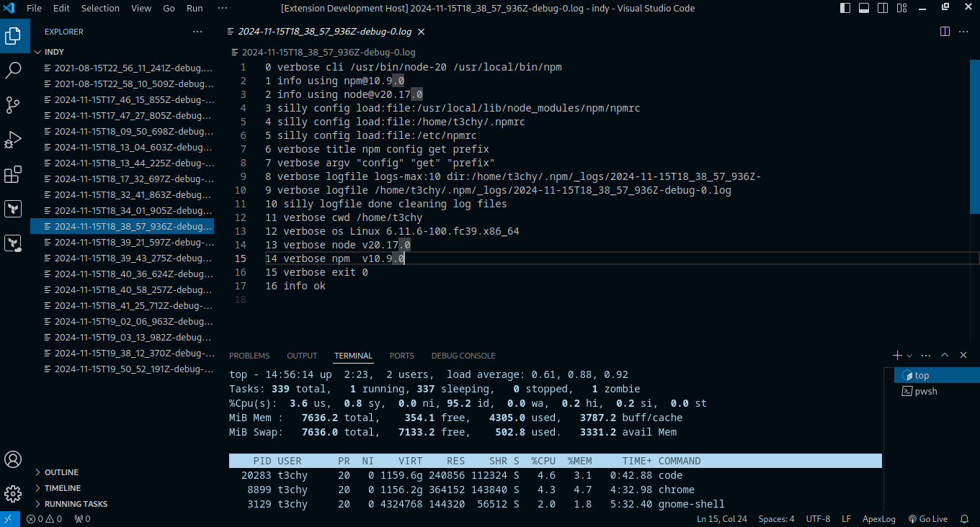Screen dimensions: 980x527
Task: Open remote window indicator in status bar
Action: 8,519
